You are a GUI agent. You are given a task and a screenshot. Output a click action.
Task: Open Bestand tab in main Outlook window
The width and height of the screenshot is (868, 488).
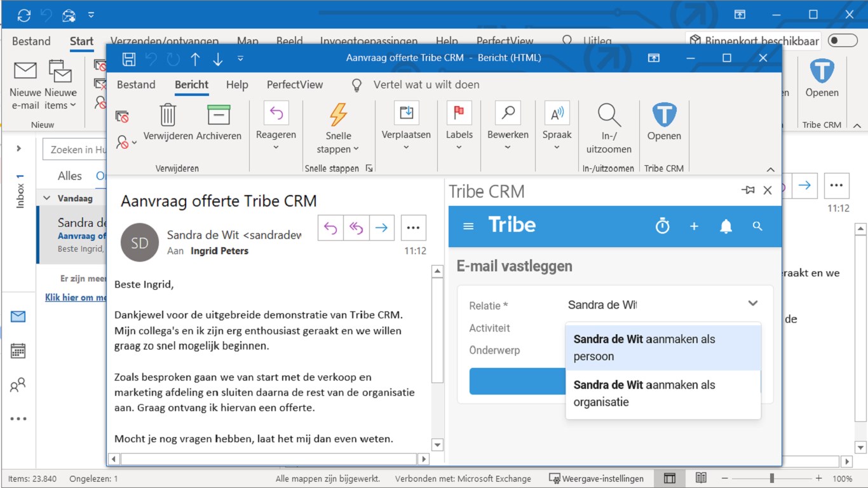[31, 41]
